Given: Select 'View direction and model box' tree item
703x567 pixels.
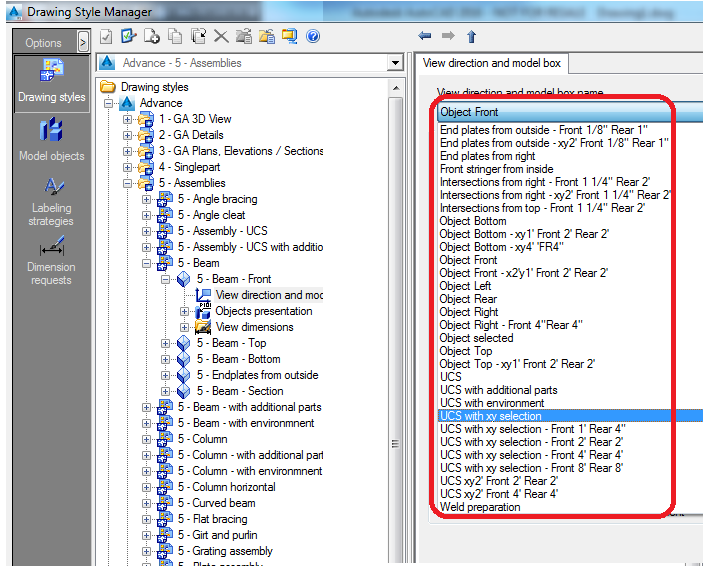Looking at the screenshot, I should [x=269, y=295].
